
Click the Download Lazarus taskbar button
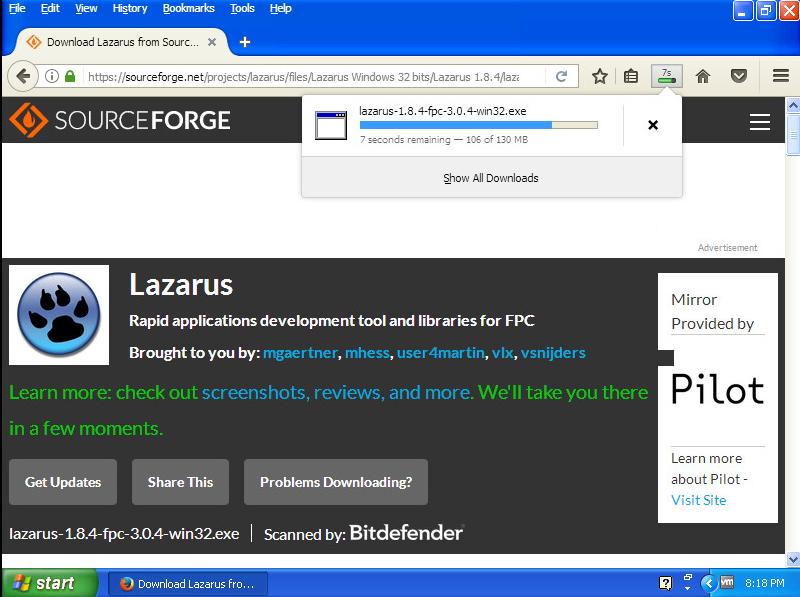click(x=188, y=584)
